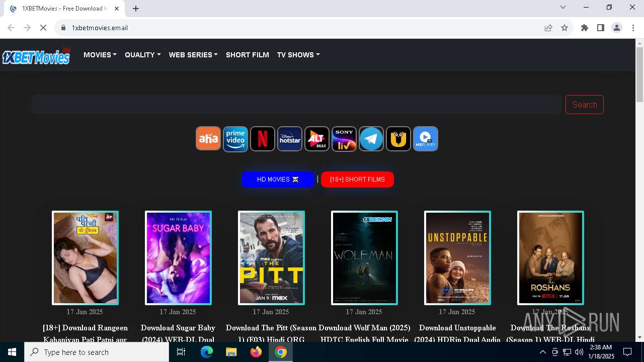Open the ALT Balaji platform icon
644x362 pixels.
(317, 139)
